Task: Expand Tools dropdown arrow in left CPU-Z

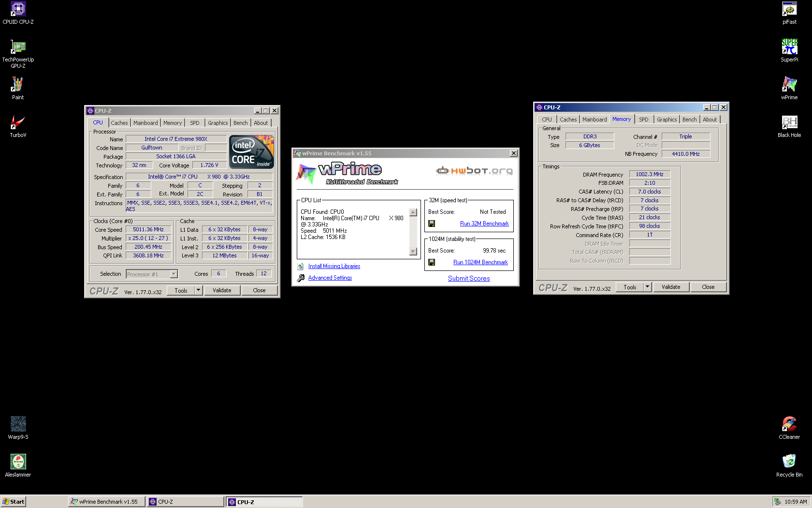Action: (198, 290)
